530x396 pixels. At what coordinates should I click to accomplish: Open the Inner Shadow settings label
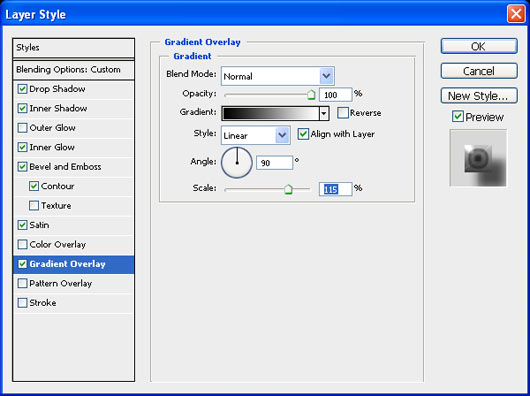coord(58,108)
